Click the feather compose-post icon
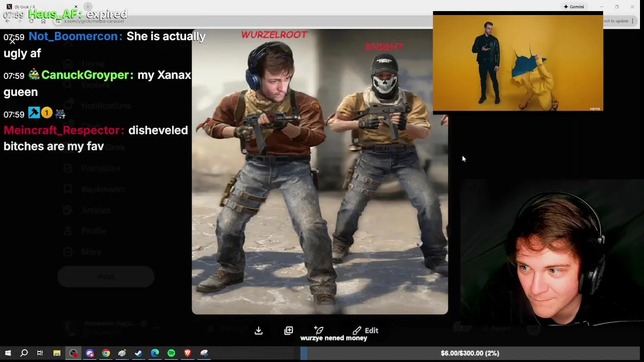644x362 pixels. [318, 330]
